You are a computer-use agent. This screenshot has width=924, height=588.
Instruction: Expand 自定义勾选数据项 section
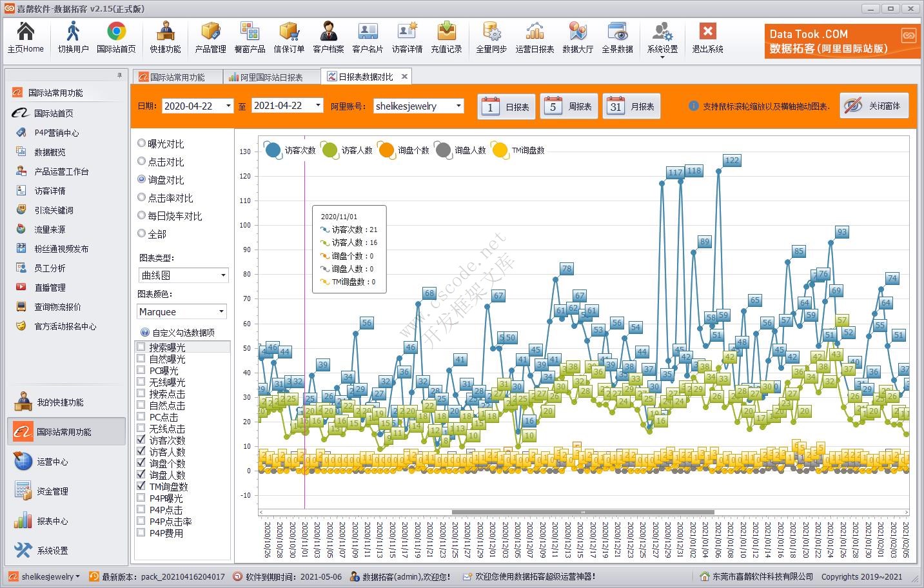click(177, 333)
